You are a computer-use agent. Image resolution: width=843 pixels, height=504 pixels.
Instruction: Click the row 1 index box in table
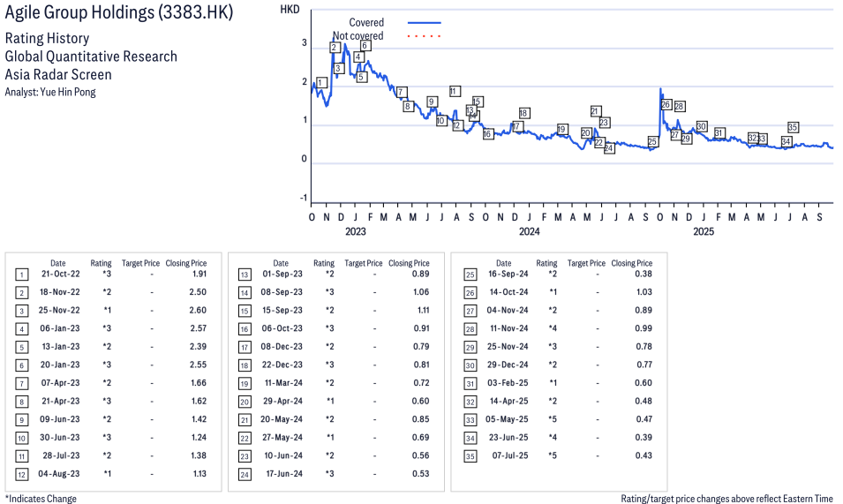[x=22, y=275]
